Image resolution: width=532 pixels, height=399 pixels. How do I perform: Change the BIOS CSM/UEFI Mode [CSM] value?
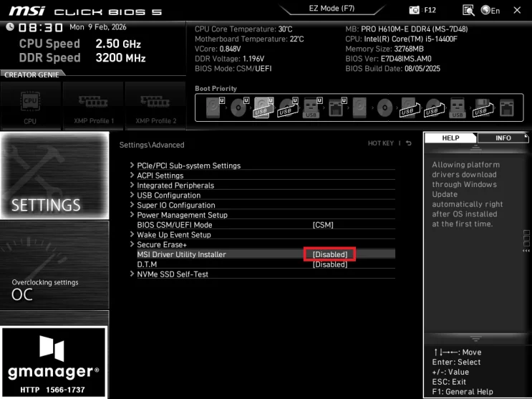(323, 225)
